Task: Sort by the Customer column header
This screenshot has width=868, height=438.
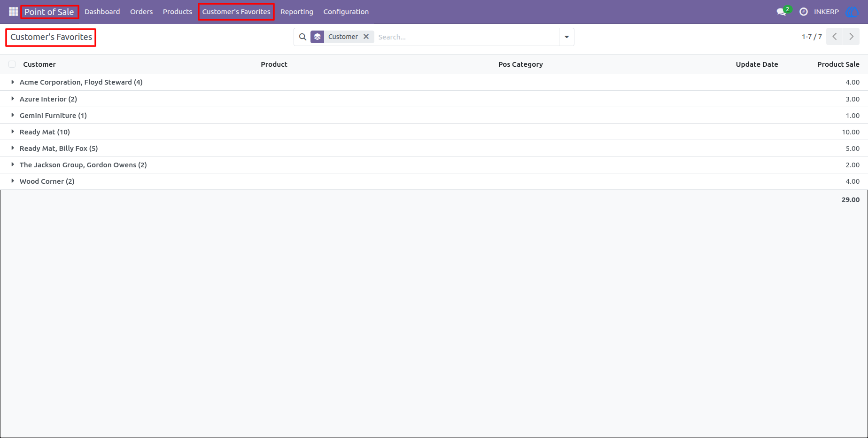Action: coord(39,64)
